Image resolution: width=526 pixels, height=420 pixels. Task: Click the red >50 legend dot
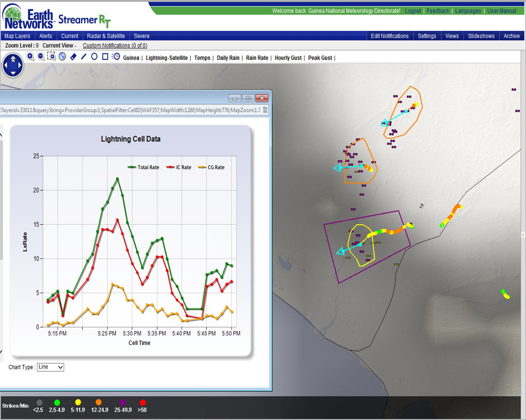click(143, 402)
